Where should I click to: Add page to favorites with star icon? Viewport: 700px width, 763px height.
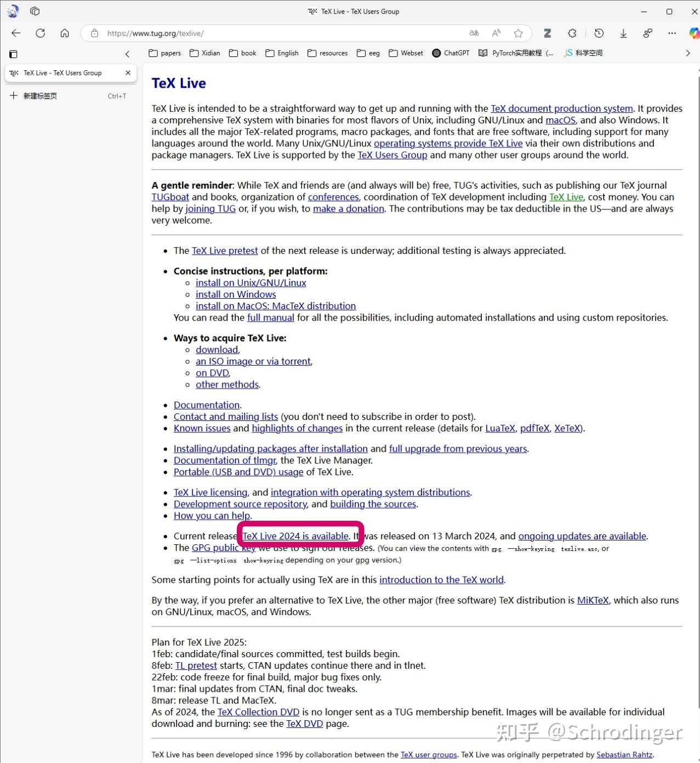point(518,33)
